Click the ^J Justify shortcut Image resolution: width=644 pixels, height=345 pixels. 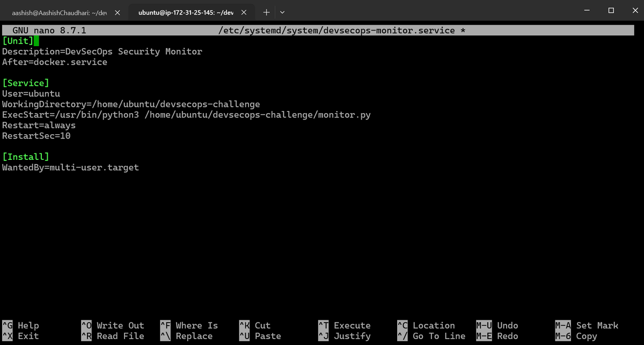tap(345, 336)
